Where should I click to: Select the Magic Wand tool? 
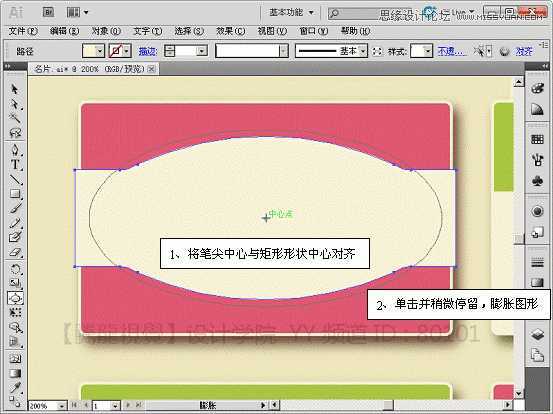pos(14,117)
